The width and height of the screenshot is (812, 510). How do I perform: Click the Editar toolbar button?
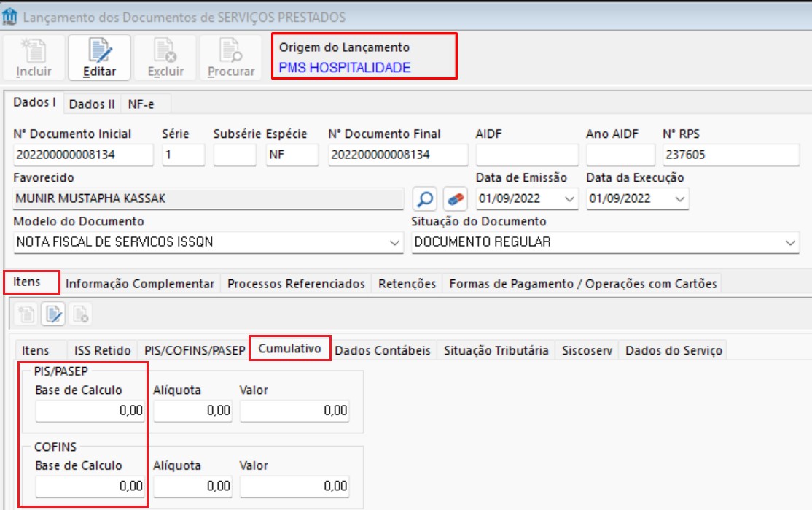point(99,58)
